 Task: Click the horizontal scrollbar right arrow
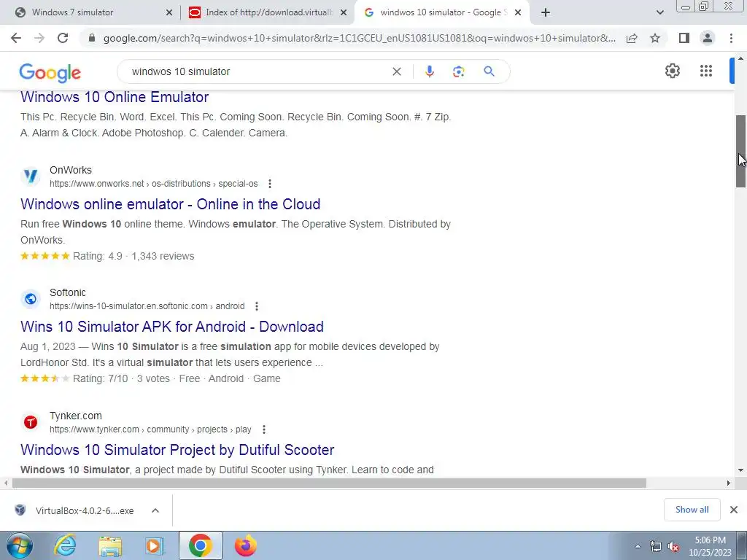click(x=729, y=483)
